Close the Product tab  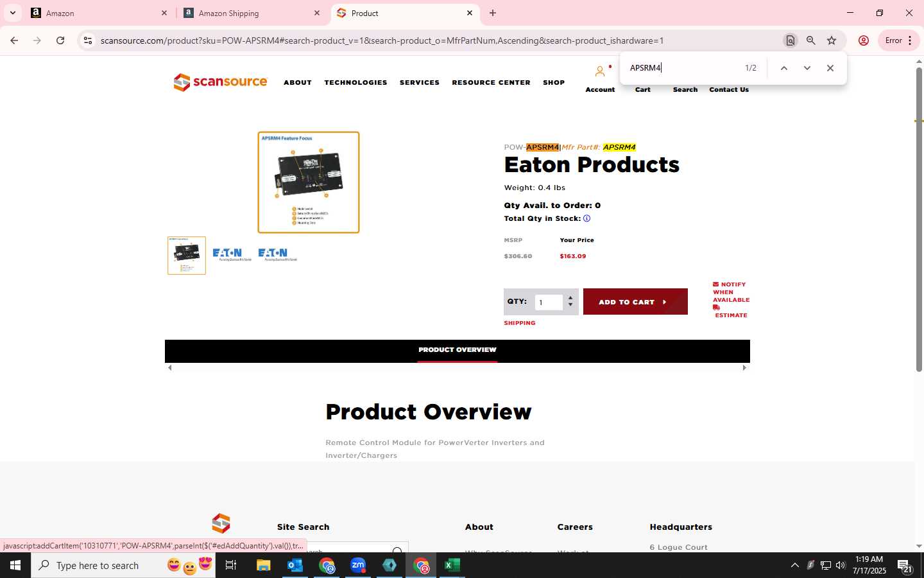[469, 13]
